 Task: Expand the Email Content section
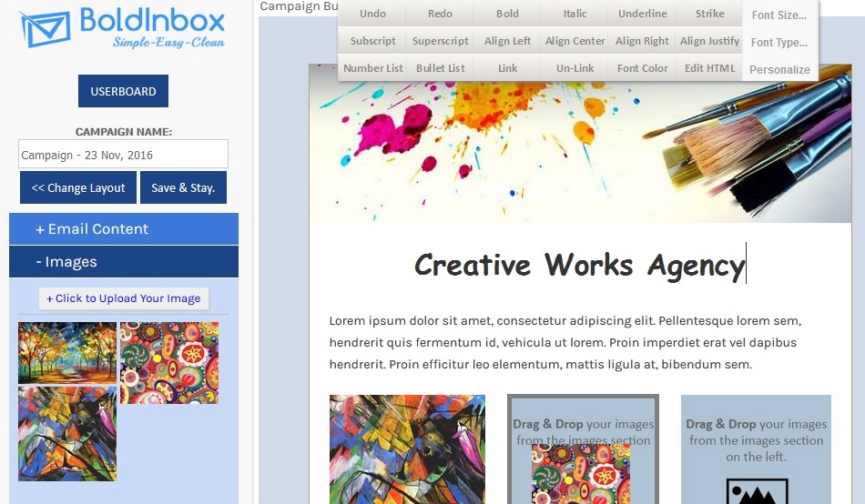124,229
